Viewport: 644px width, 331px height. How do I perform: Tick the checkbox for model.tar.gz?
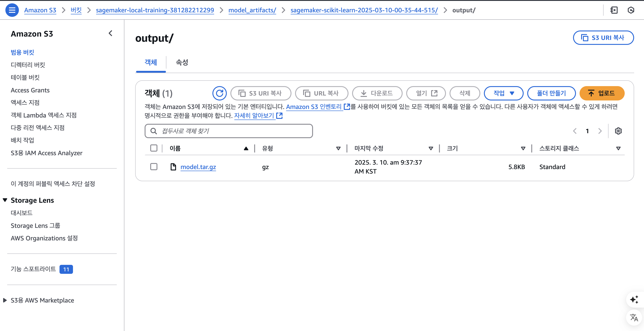pos(154,167)
